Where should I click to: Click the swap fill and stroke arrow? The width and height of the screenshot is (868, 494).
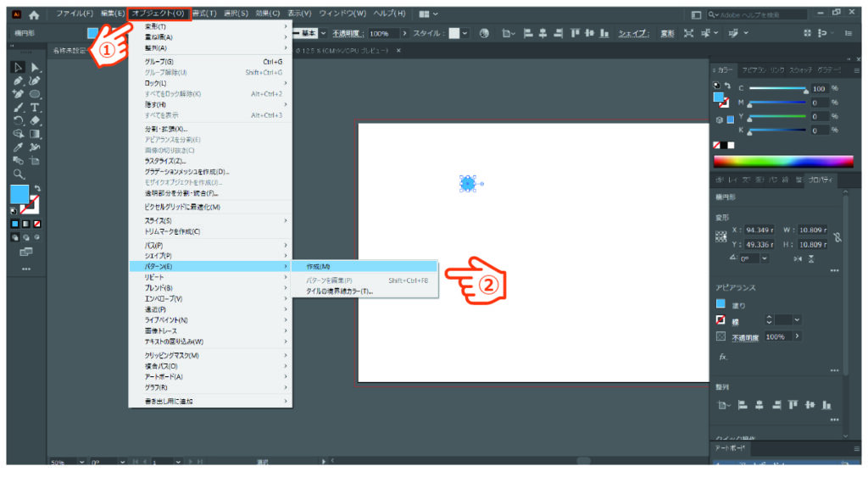pyautogui.click(x=37, y=188)
